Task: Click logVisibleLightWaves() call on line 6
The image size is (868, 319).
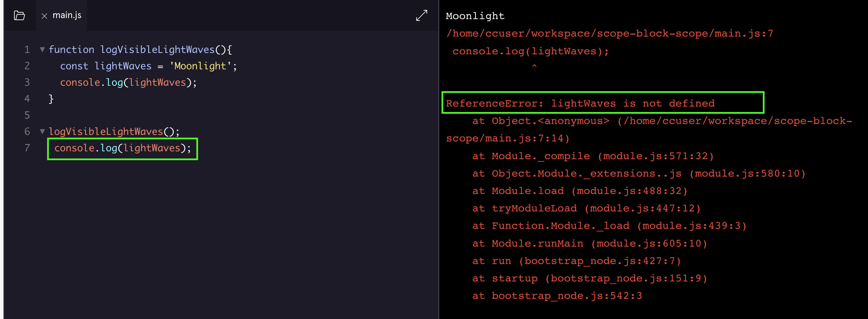Action: pos(113,131)
